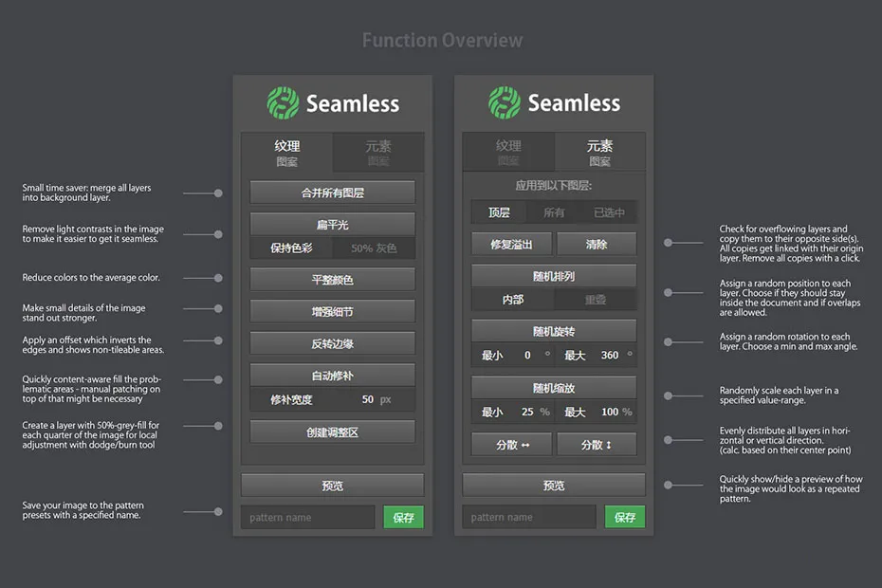Click the green Seamless logo in the 纹理 panel
This screenshot has width=882, height=588.
tap(283, 103)
